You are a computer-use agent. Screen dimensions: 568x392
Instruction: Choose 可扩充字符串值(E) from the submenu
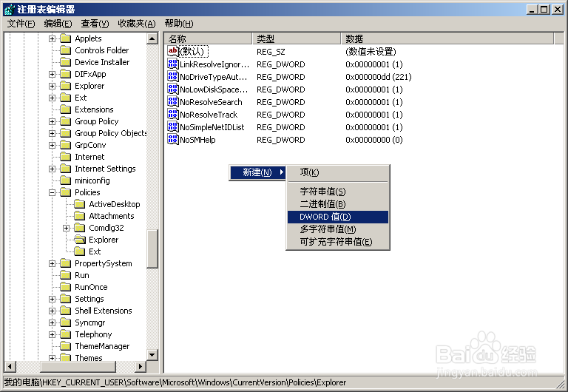pos(337,242)
